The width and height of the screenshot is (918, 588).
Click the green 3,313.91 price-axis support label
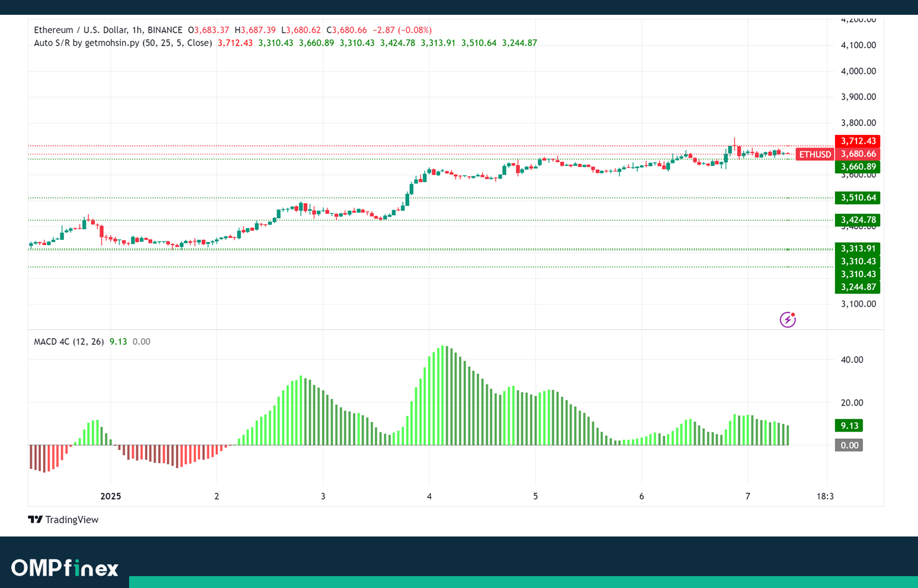[x=858, y=249]
